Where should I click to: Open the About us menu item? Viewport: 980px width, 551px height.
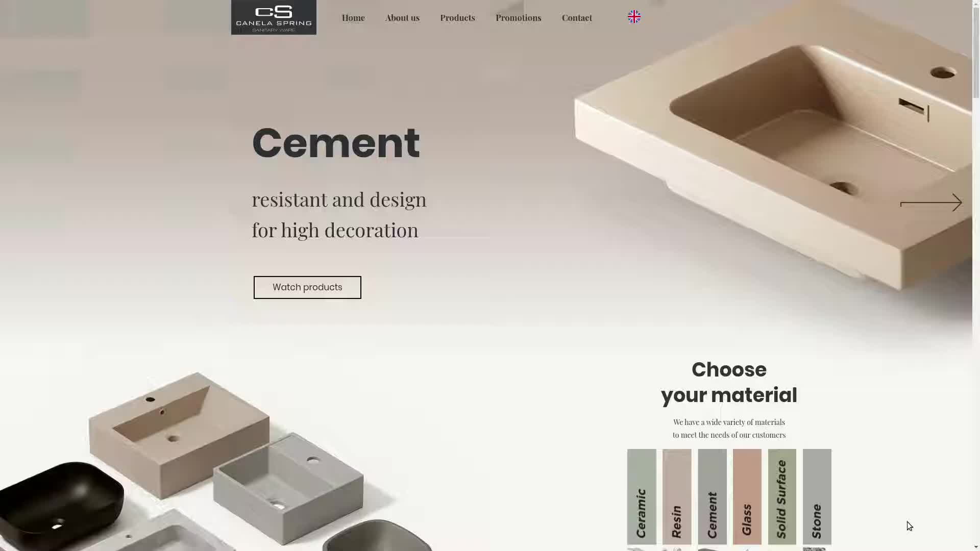coord(402,17)
